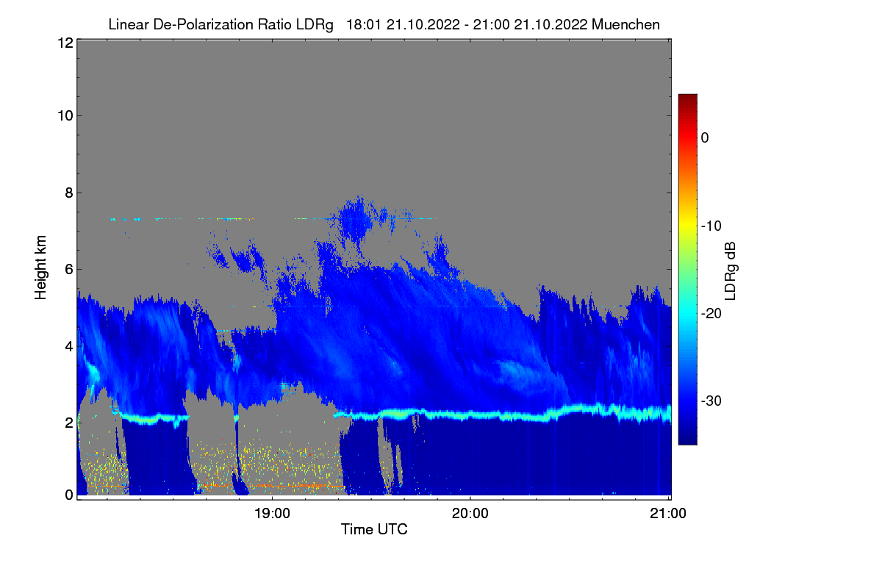882x588 pixels.
Task: Click the colorbar value '0'
Action: point(706,137)
